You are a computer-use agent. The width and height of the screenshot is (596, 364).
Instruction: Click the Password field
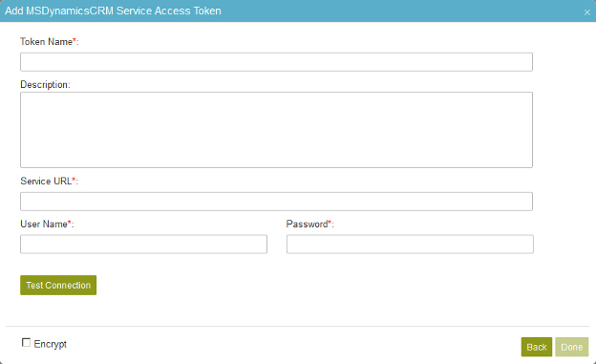[x=410, y=245]
